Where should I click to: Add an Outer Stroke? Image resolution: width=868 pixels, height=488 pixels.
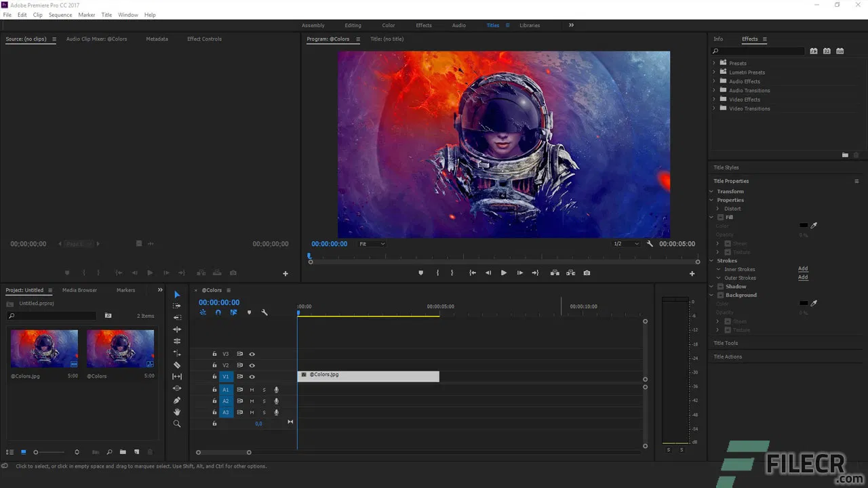(803, 277)
